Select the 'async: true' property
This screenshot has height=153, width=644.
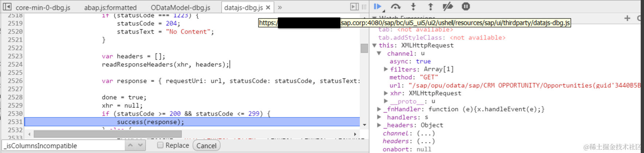click(x=410, y=61)
